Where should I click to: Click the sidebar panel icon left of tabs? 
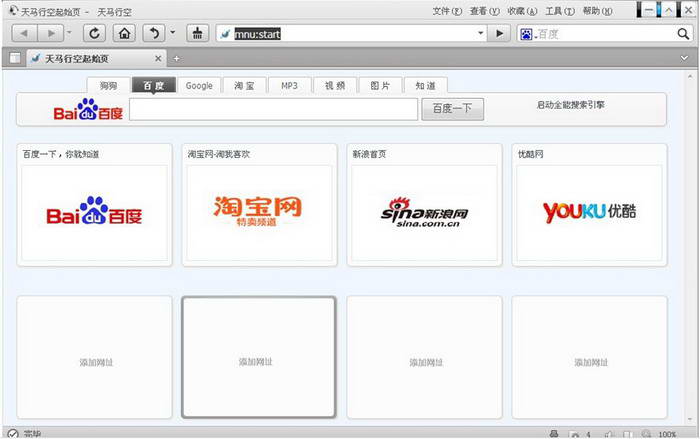tap(15, 58)
